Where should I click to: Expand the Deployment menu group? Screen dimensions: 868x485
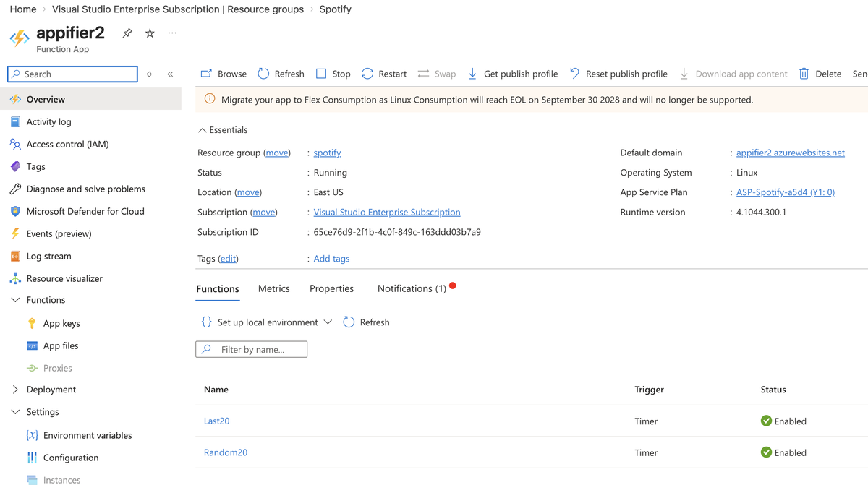(x=15, y=390)
